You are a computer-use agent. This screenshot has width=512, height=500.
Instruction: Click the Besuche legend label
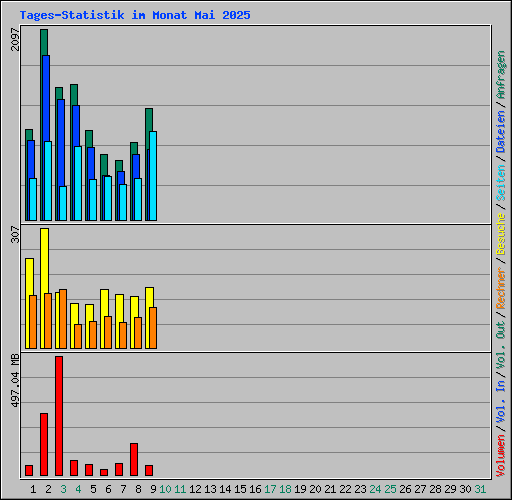[x=500, y=234]
